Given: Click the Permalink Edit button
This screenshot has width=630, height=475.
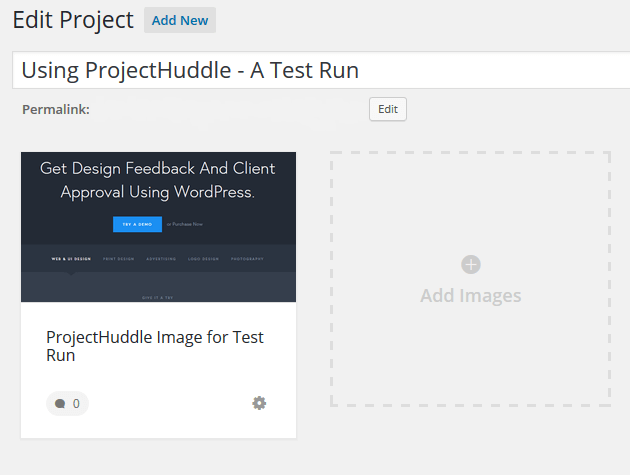Looking at the screenshot, I should pyautogui.click(x=388, y=109).
